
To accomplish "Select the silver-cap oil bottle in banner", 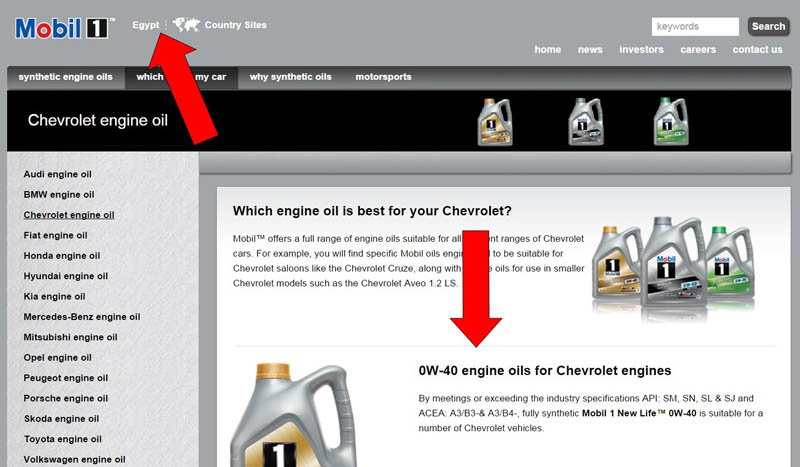I will 586,122.
